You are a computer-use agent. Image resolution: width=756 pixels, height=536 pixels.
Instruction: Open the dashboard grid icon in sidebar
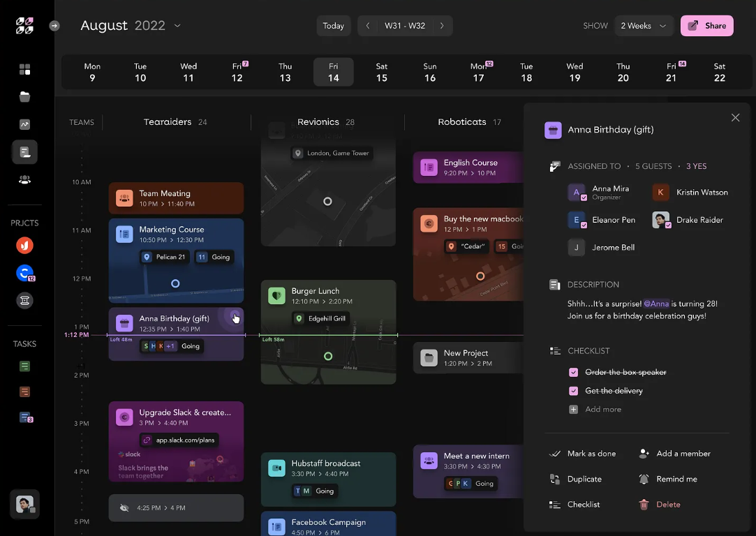click(x=24, y=69)
